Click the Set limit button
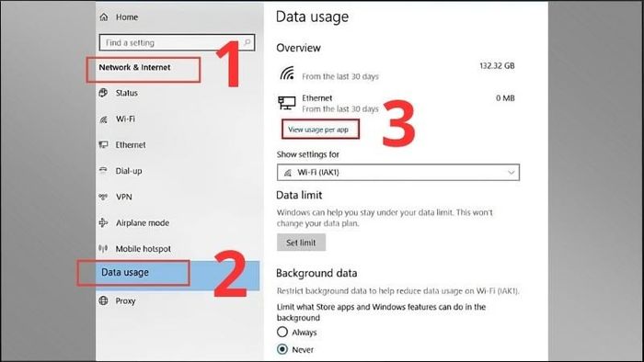 301,243
